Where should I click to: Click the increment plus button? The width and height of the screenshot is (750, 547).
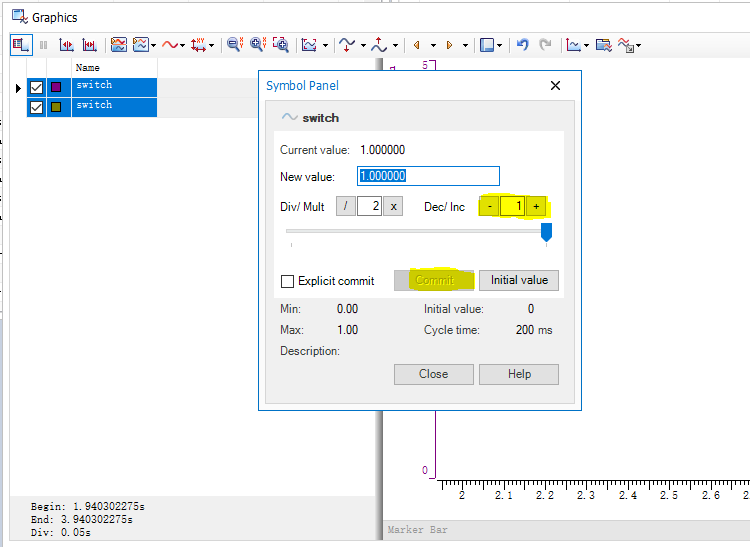[536, 206]
